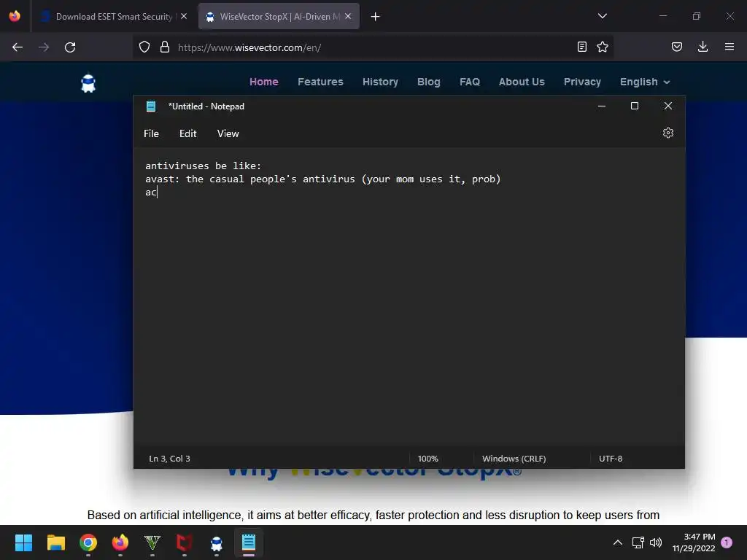
Task: Open the clock and date flyout
Action: point(694,542)
